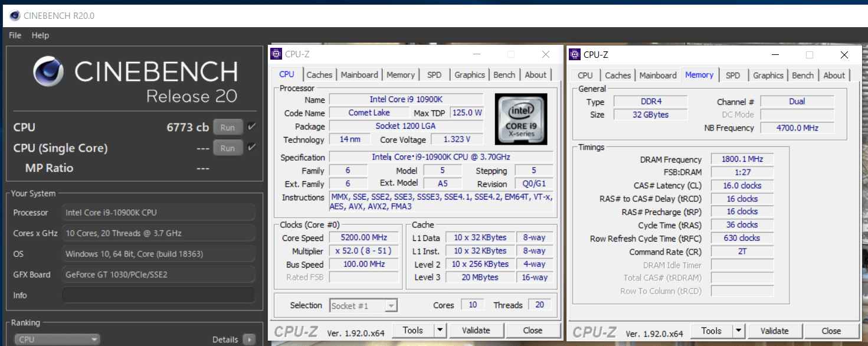Open the Details arrow in Ranking
This screenshot has height=346, width=868.
point(249,340)
